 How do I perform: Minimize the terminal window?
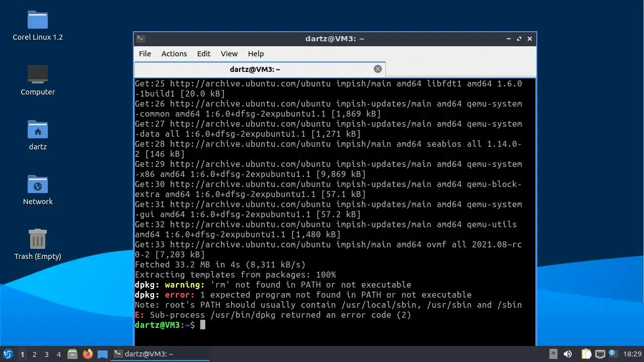pos(509,39)
